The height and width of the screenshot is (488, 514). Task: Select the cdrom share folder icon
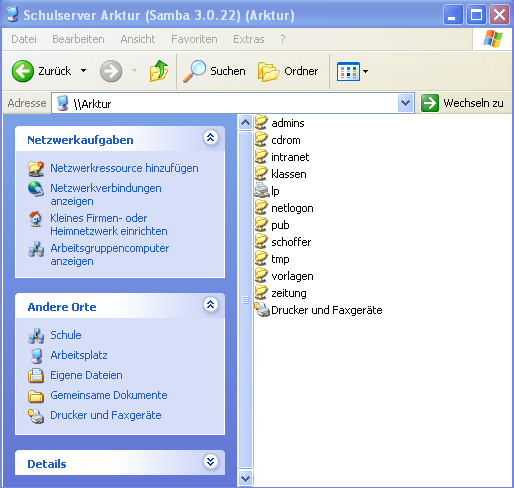point(261,139)
